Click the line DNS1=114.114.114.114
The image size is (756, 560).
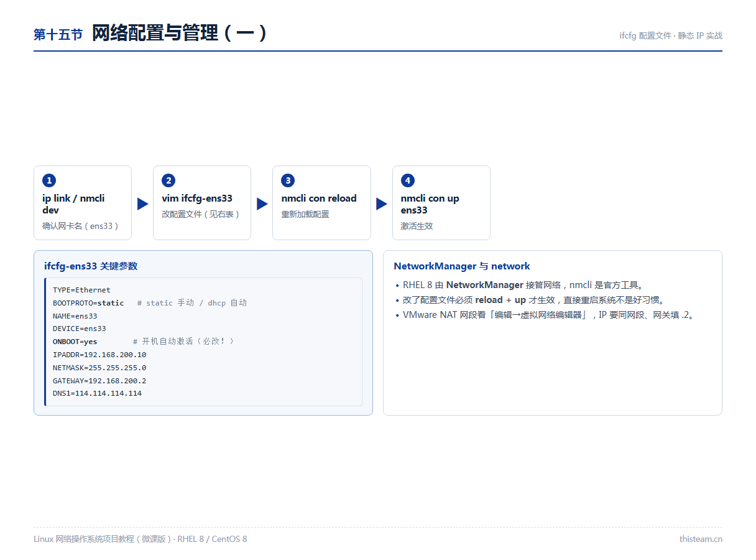[x=97, y=393]
